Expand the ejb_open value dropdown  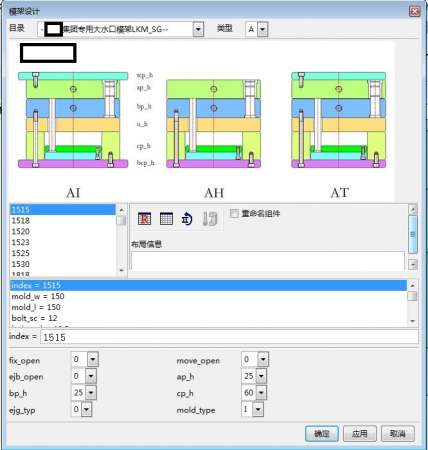(x=91, y=376)
